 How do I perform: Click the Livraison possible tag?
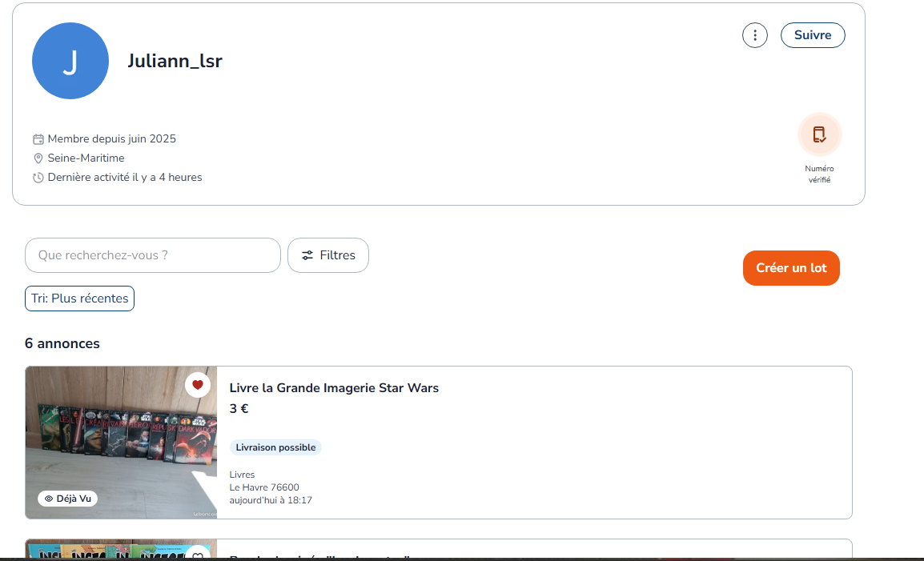(x=275, y=447)
